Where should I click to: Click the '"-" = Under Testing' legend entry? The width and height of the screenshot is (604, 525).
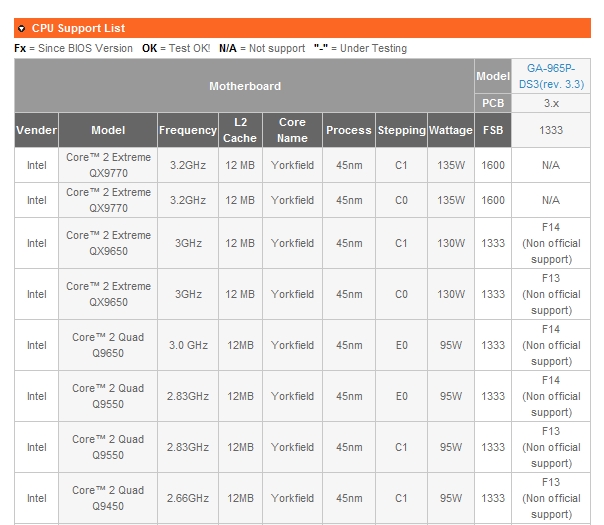tap(360, 48)
